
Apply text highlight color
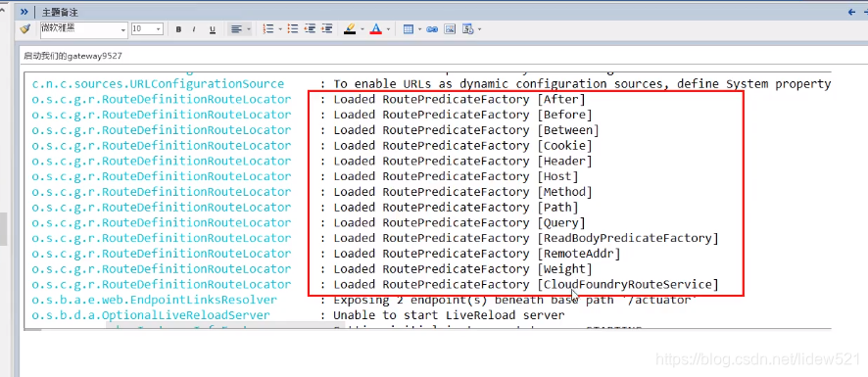tap(350, 29)
